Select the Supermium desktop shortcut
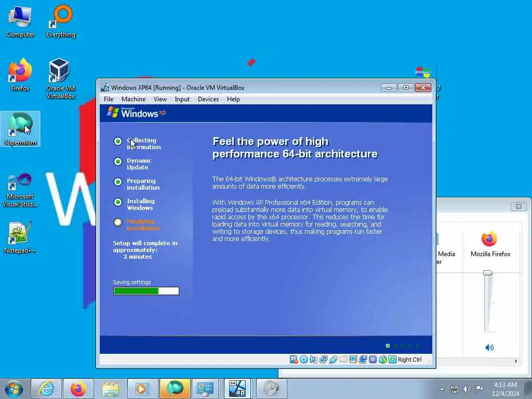 (x=20, y=129)
